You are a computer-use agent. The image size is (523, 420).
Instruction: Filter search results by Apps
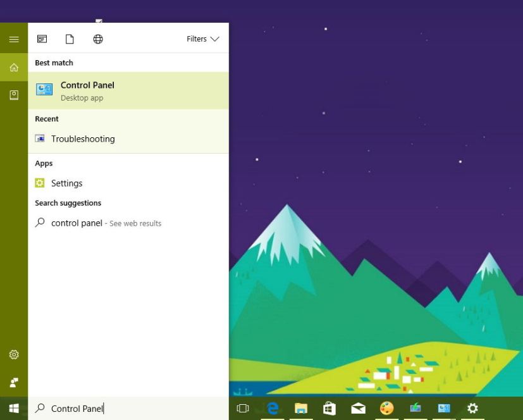(x=42, y=39)
